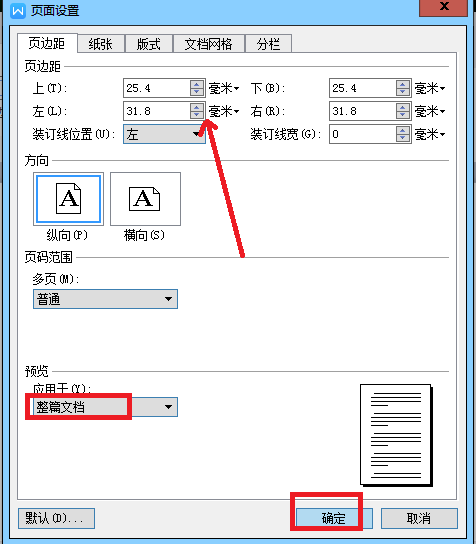Image resolution: width=476 pixels, height=544 pixels.
Task: Click the 默认(D)... button
Action: click(x=56, y=518)
